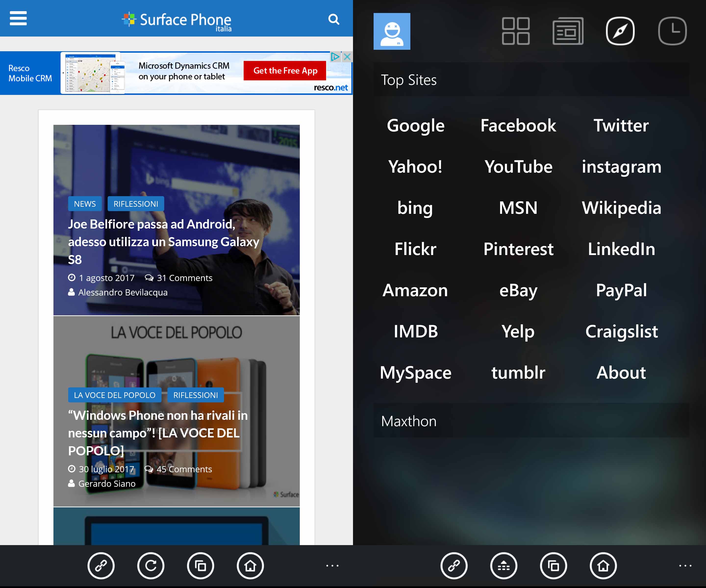Click the home icon in right bottom bar
Viewport: 706px width, 588px height.
603,566
